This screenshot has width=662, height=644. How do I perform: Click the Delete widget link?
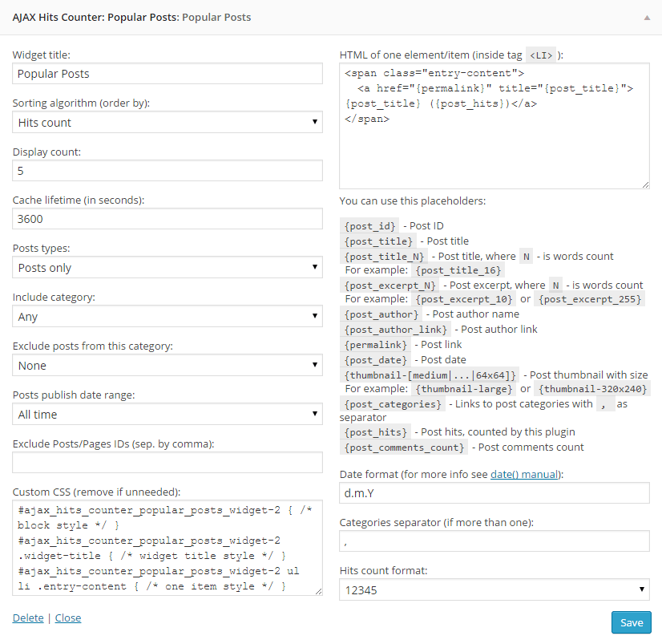point(28,618)
